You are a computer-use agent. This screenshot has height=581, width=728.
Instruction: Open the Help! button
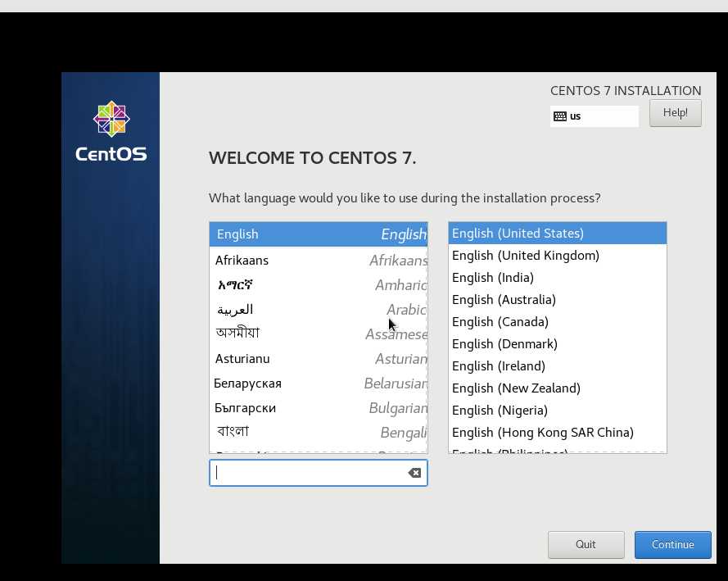[675, 113]
